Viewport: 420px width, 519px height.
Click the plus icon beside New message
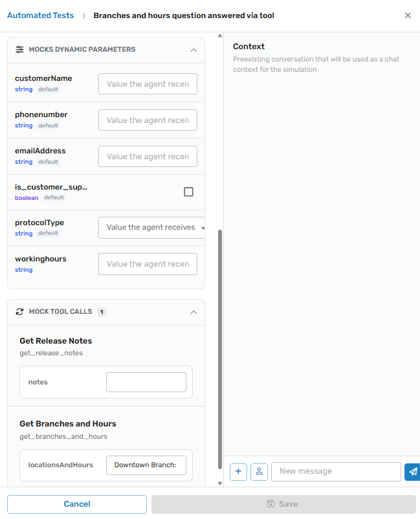[x=238, y=472]
